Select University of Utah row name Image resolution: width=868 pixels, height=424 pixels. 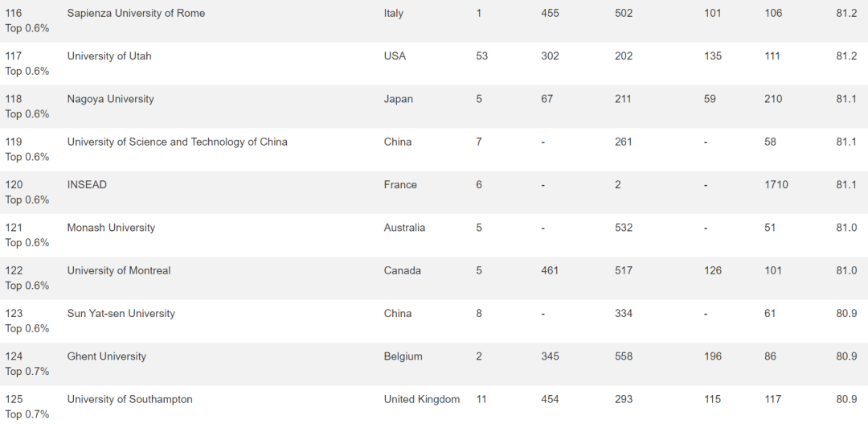[109, 56]
